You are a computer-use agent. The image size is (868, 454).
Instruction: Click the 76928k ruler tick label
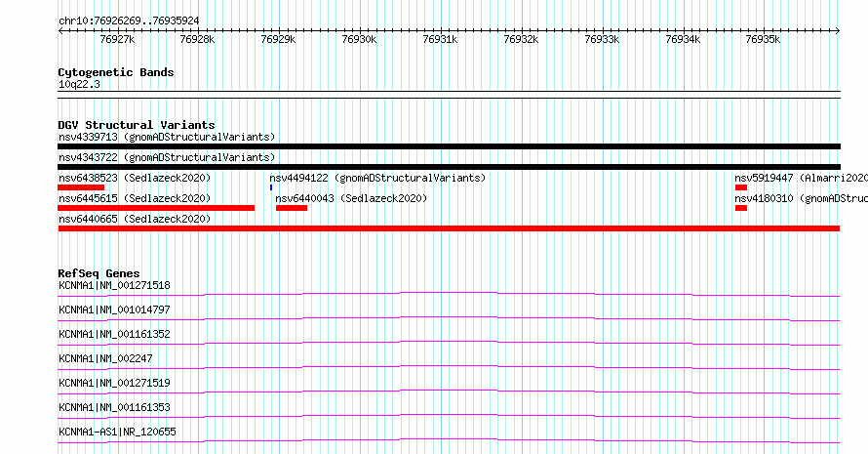pyautogui.click(x=197, y=39)
